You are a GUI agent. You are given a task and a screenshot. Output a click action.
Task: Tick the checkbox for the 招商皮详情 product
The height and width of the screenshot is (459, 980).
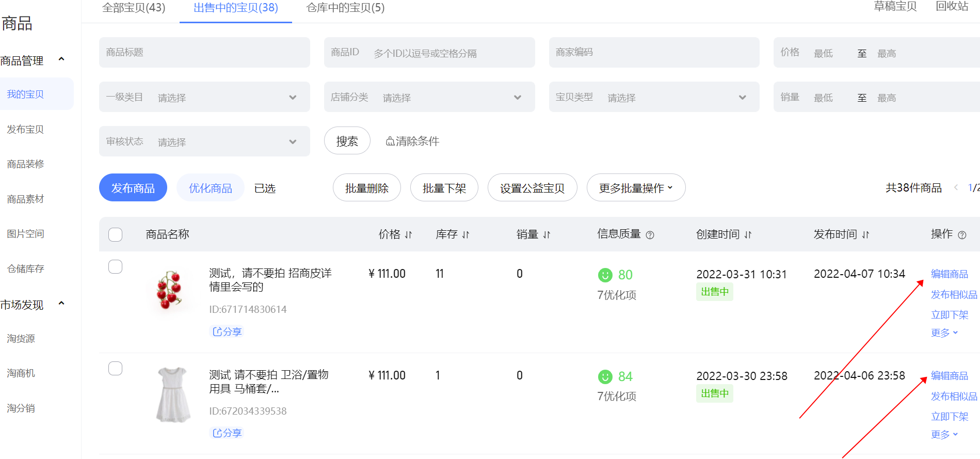[x=116, y=267]
